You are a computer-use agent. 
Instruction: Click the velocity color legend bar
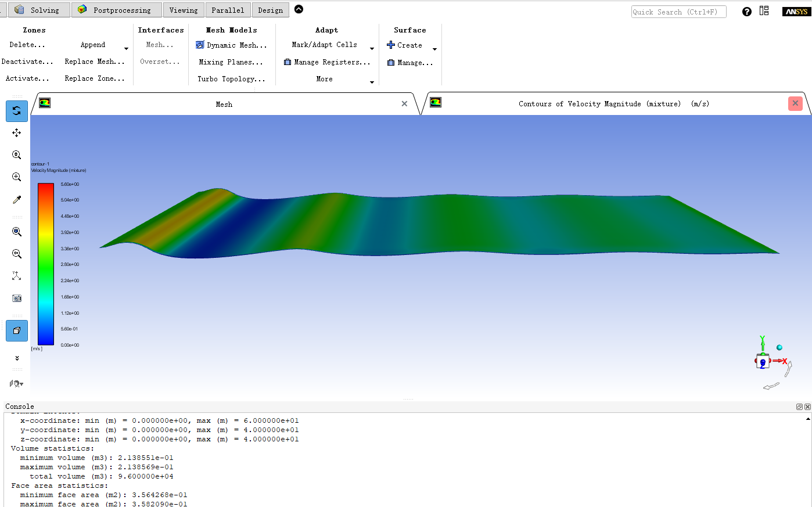pos(46,264)
